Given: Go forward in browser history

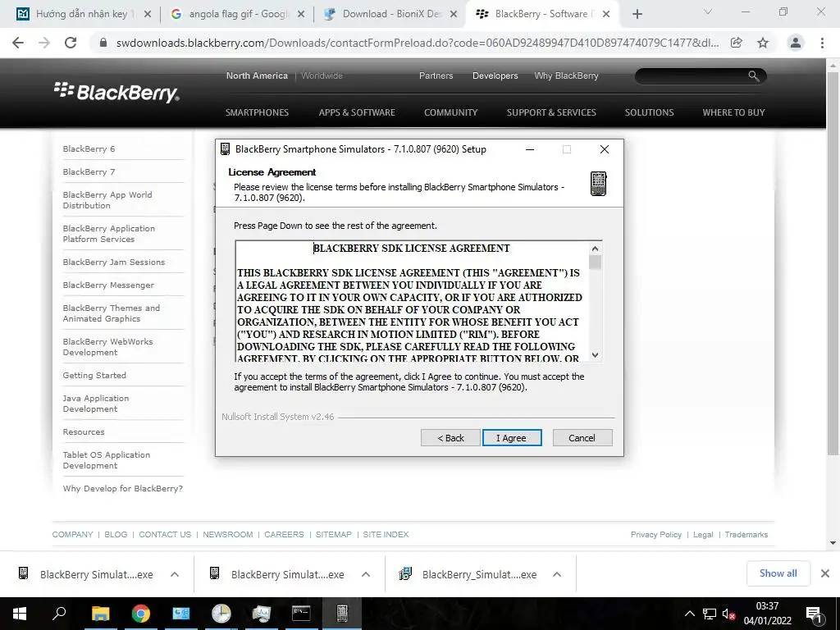Looking at the screenshot, I should point(44,43).
